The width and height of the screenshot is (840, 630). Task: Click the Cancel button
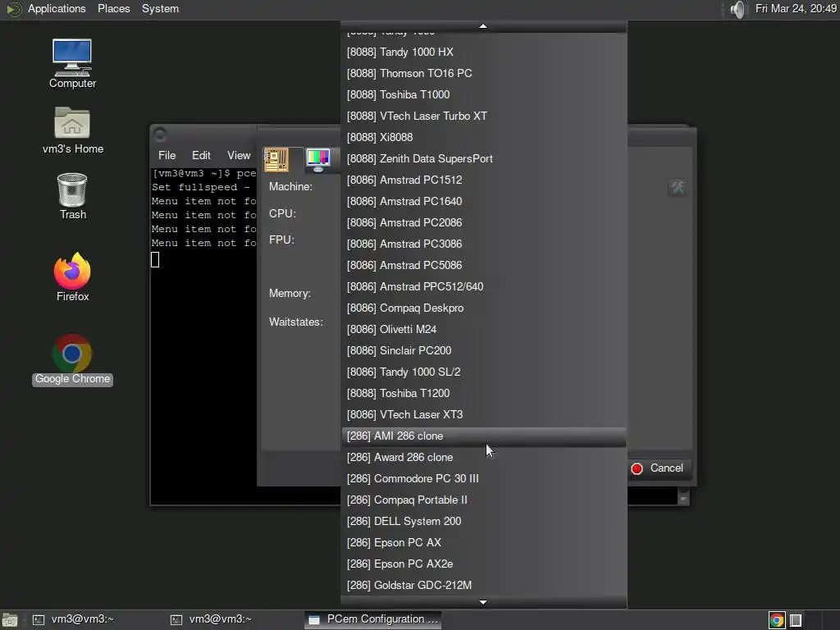click(660, 468)
